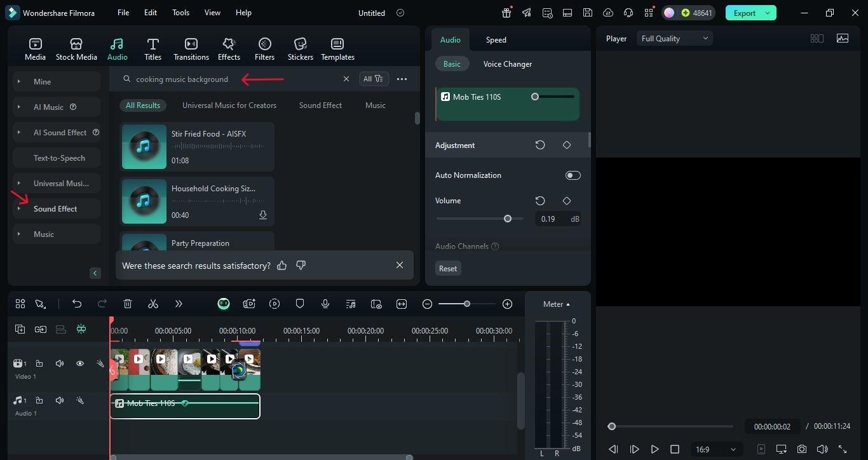Reset the Volume value
Screen dimensions: 868x460
[540, 201]
